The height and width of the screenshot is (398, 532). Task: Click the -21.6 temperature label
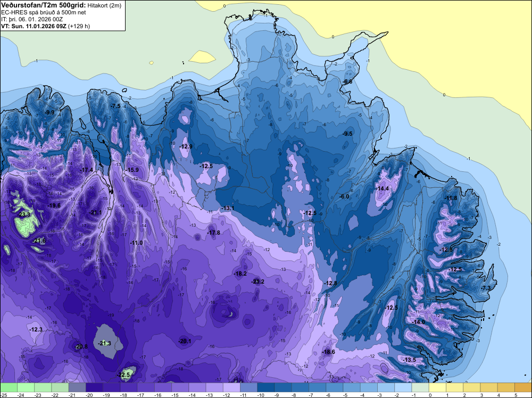click(x=39, y=241)
